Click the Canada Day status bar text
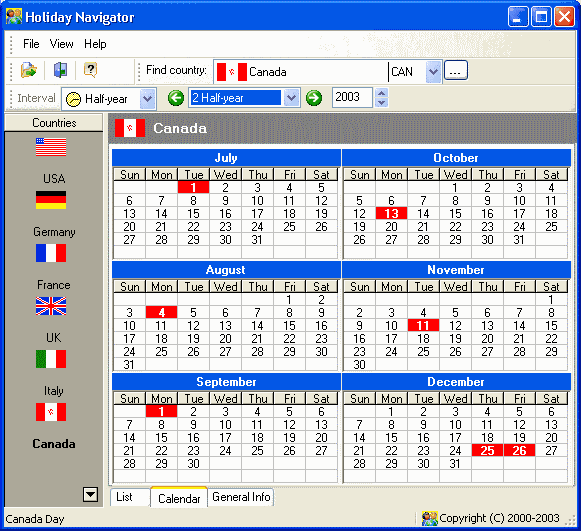Screen dimensions: 581x531 point(35,519)
